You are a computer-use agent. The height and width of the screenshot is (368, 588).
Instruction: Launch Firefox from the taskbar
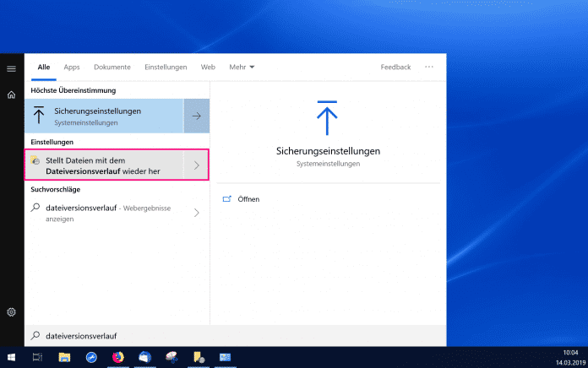point(117,357)
